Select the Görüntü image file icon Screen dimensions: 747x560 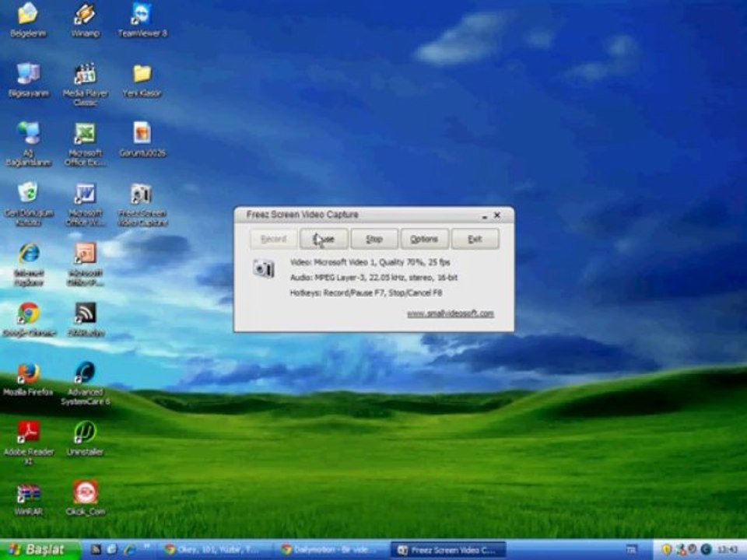click(x=142, y=139)
